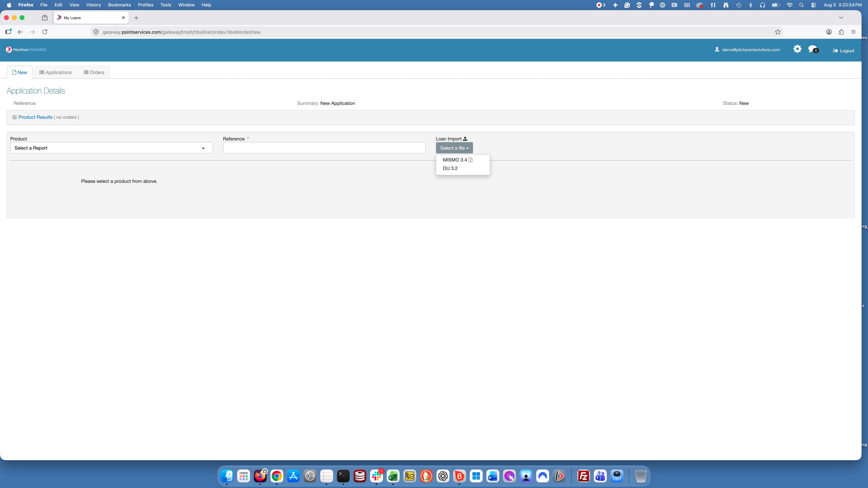Switch to the New tab
This screenshot has width=868, height=488.
(x=19, y=72)
